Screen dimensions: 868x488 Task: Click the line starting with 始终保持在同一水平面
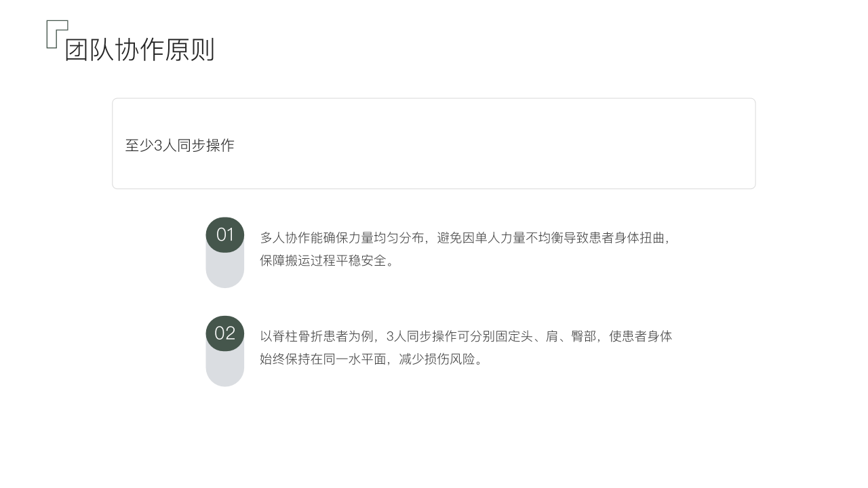[x=372, y=359]
